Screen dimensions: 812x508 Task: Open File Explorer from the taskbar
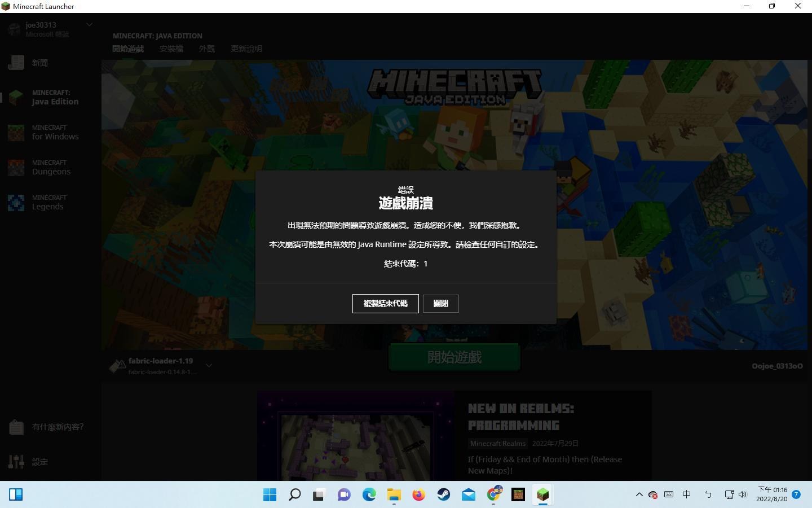pos(394,495)
